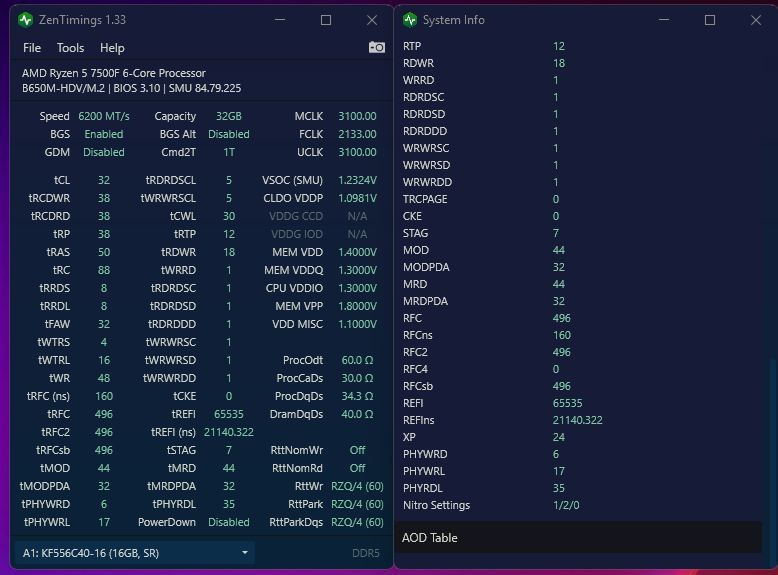
Task: Click the tRC value 88
Action: pos(104,270)
